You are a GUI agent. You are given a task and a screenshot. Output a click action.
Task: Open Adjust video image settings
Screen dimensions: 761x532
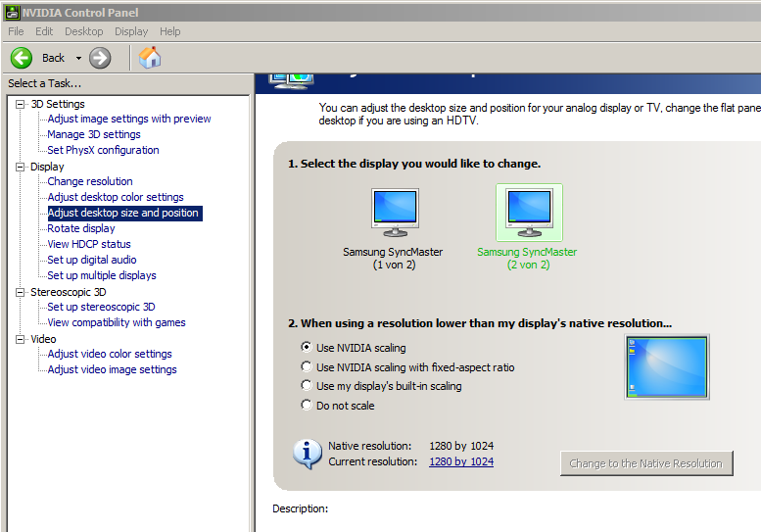point(112,370)
